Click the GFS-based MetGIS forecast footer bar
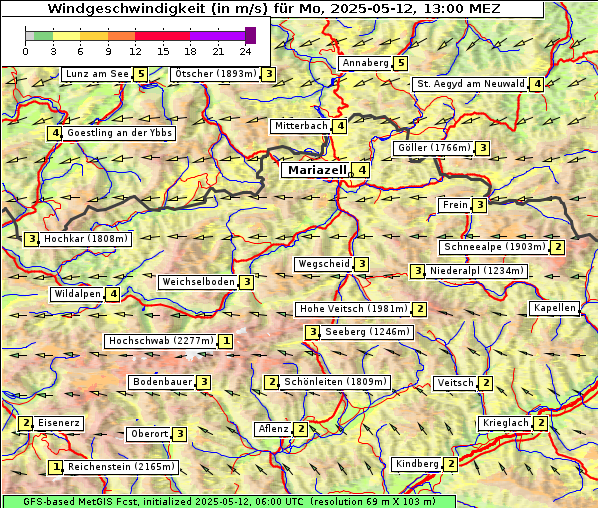The height and width of the screenshot is (508, 598). point(229,502)
